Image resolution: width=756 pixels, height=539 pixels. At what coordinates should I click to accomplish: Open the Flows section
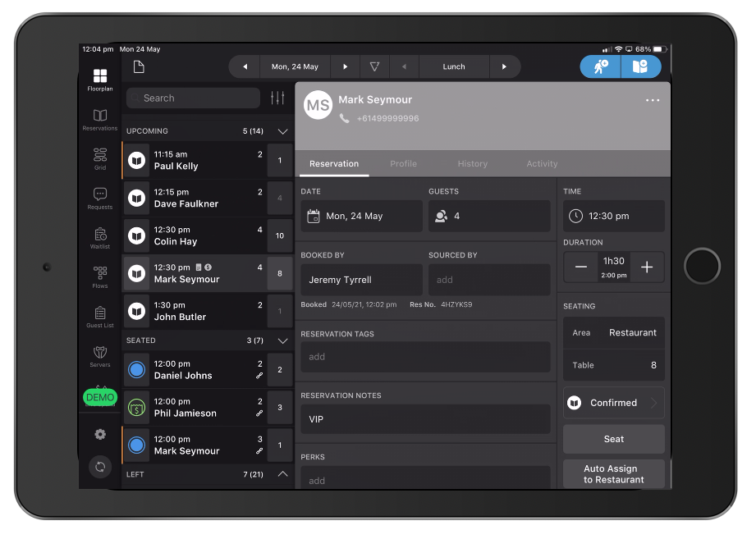pos(99,277)
